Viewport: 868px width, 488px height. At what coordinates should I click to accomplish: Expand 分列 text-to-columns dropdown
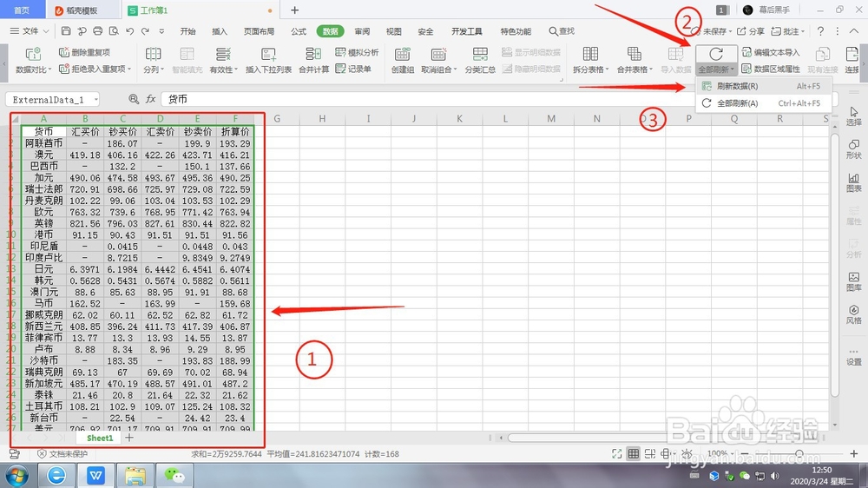[x=163, y=69]
